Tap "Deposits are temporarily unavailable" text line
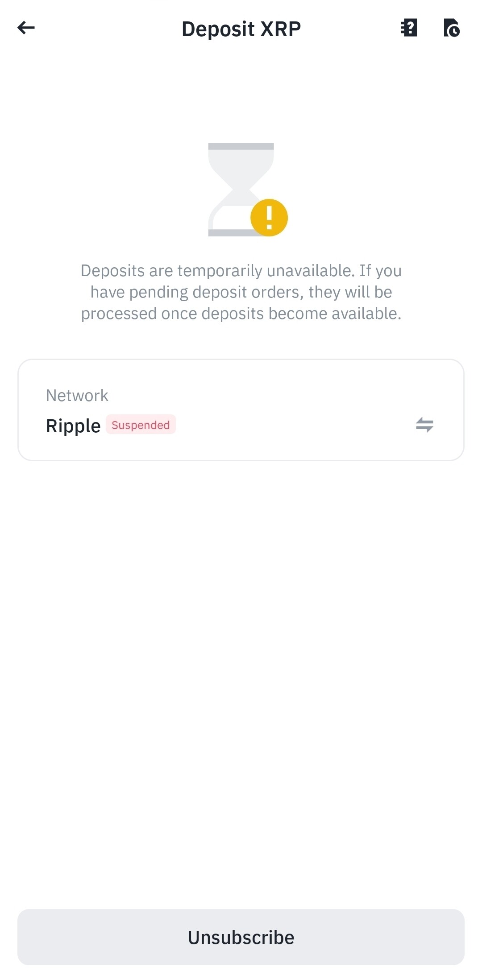482x980 pixels. (x=241, y=271)
